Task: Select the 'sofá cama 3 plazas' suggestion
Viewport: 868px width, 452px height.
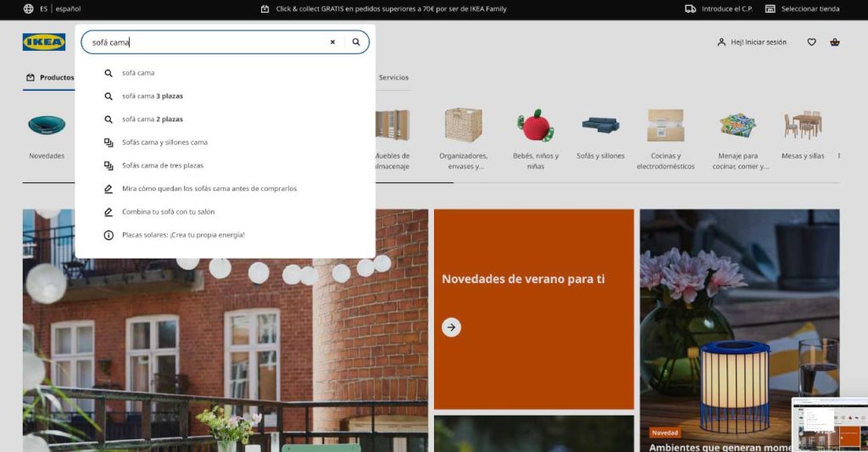Action: click(153, 96)
